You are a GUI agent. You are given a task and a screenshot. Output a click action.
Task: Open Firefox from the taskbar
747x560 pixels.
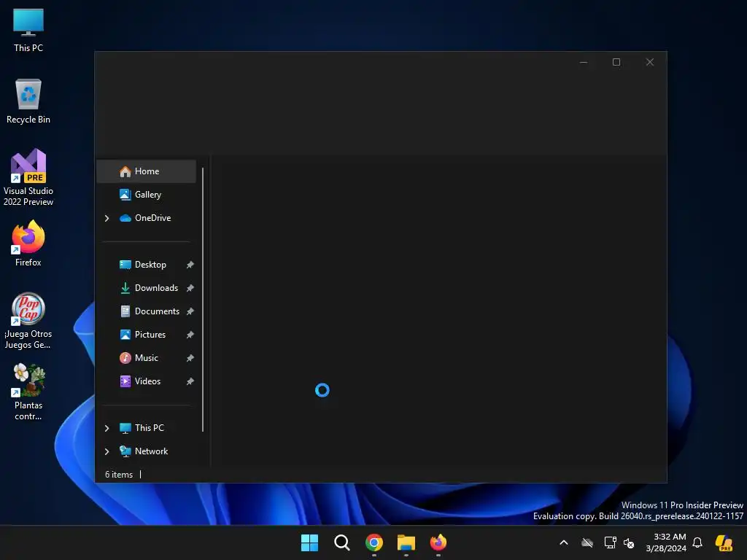click(x=438, y=542)
